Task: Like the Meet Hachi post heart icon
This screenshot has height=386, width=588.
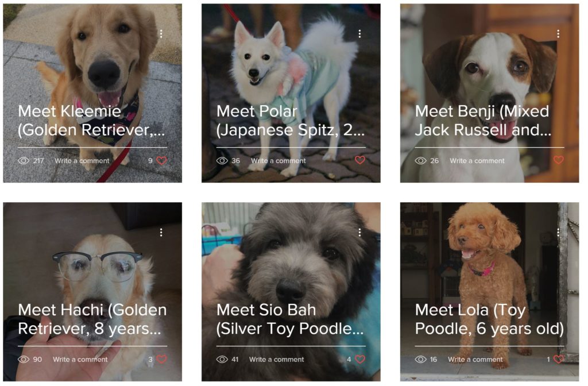Action: [161, 359]
